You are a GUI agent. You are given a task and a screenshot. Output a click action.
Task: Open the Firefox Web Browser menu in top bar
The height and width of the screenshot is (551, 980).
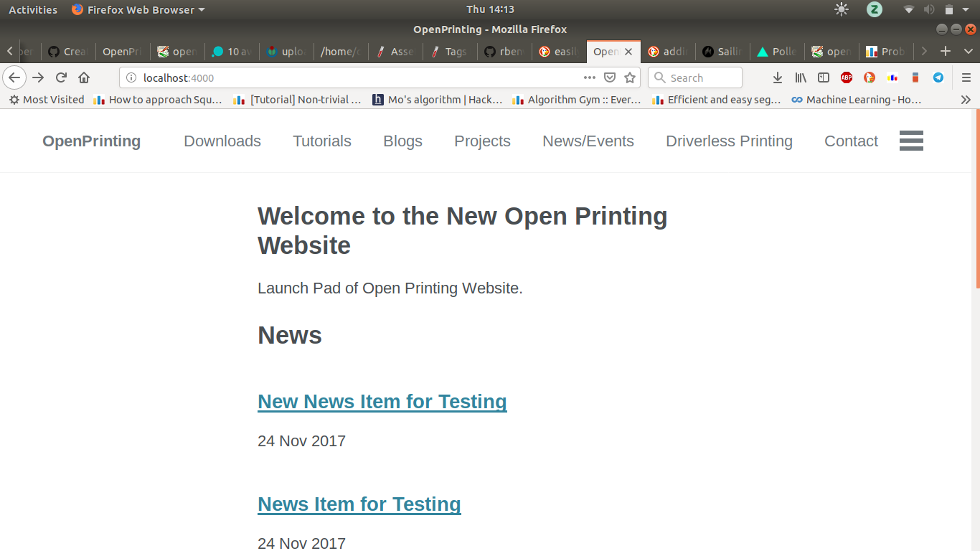(138, 9)
